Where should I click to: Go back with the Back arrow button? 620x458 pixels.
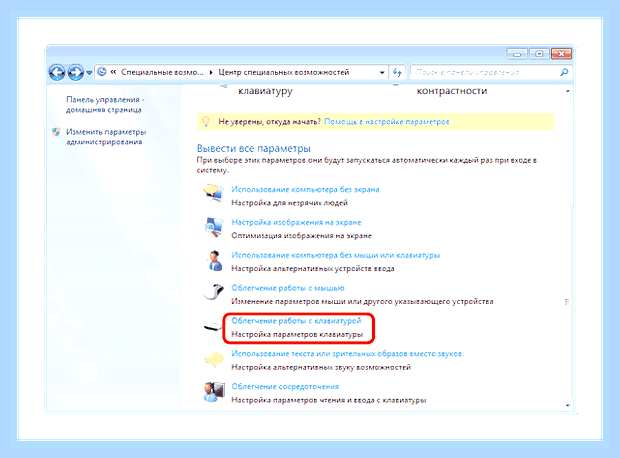coord(57,72)
